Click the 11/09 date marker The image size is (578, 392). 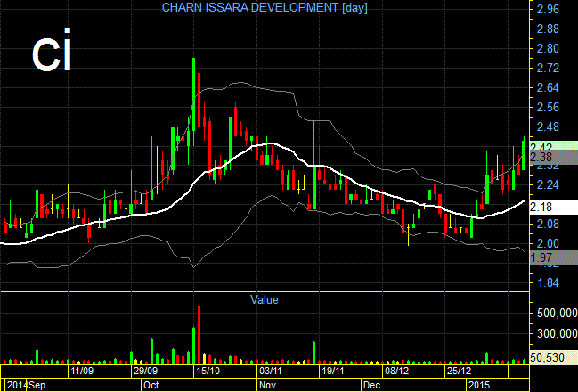pos(82,371)
